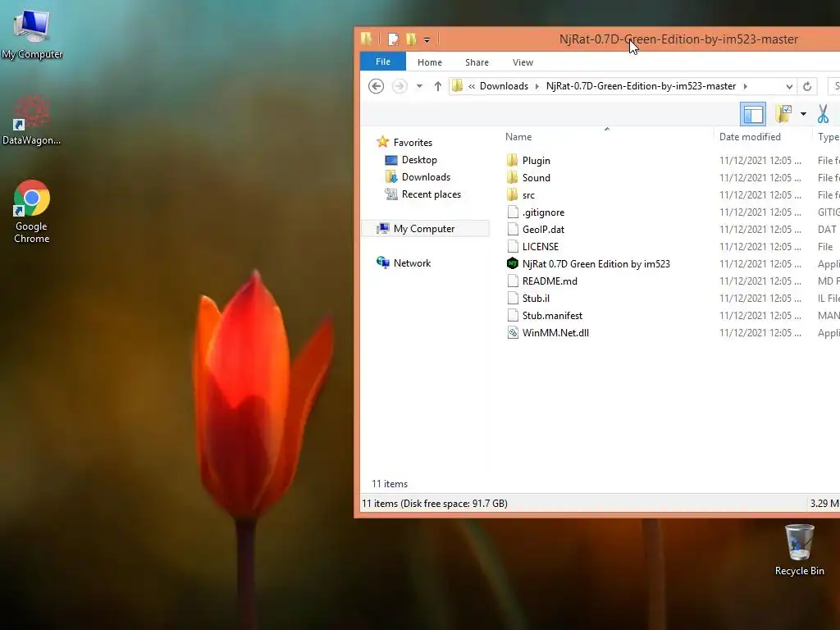840x630 pixels.
Task: Open the folder options dropdown arrow
Action: [x=803, y=114]
